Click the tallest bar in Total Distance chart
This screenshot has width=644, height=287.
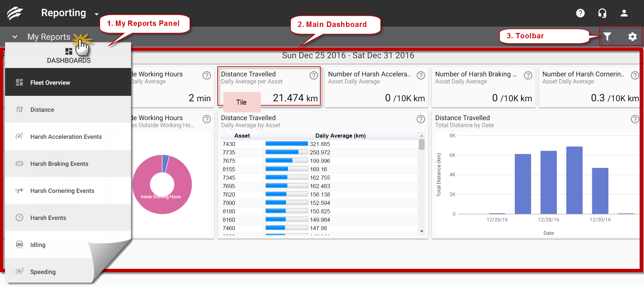(x=574, y=180)
